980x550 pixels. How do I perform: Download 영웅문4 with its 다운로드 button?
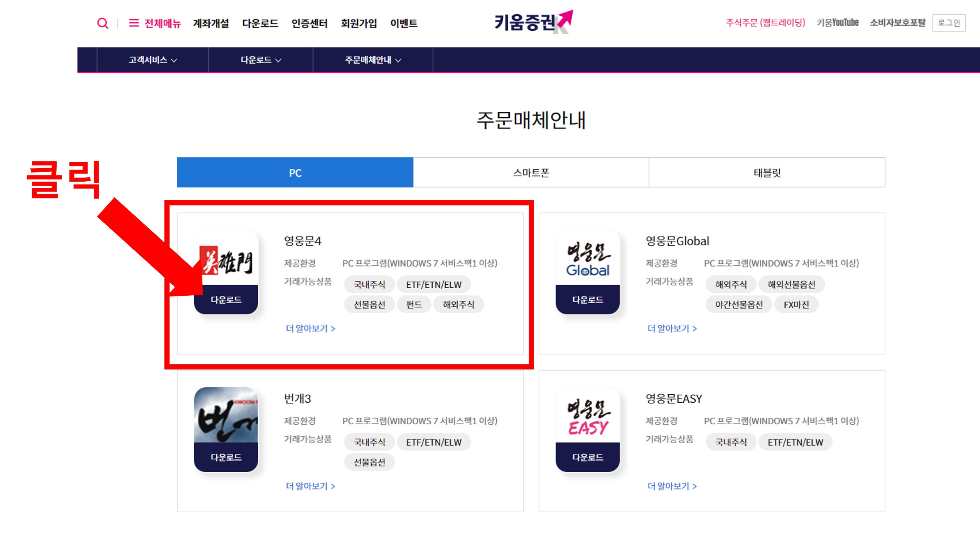pyautogui.click(x=226, y=300)
